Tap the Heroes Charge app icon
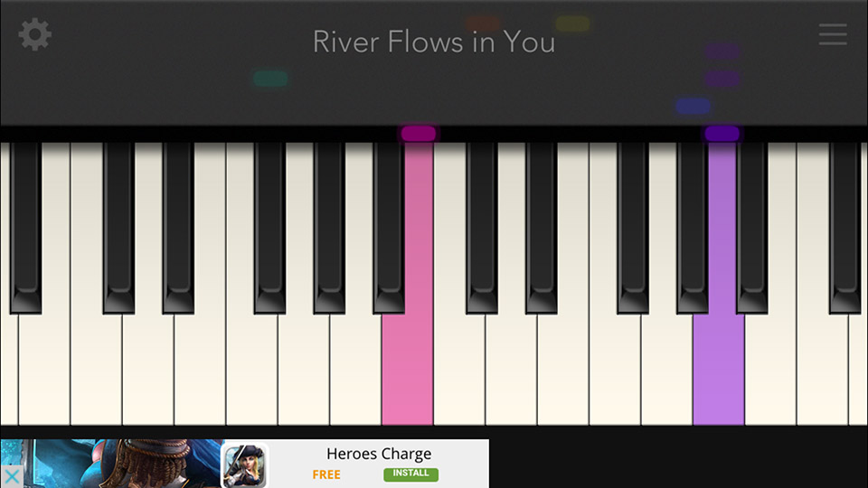868x488 pixels. pyautogui.click(x=244, y=465)
